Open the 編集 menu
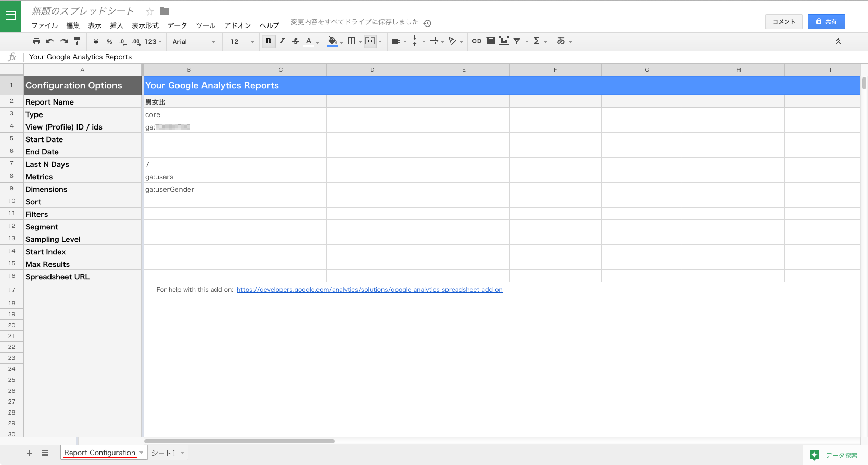 [73, 25]
